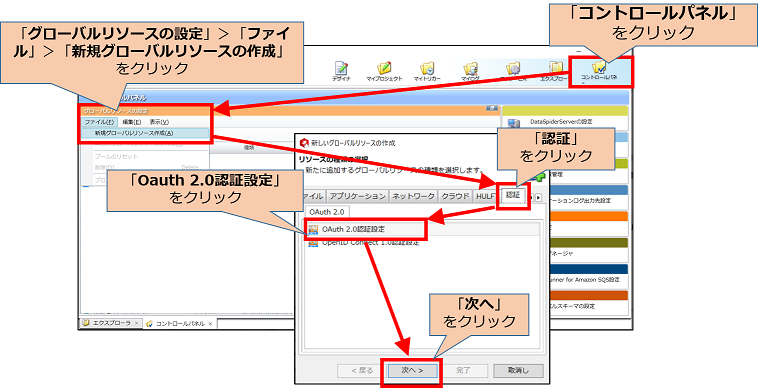
Task: Open the エクスプローラ folder icon in toolbar
Action: click(x=555, y=69)
